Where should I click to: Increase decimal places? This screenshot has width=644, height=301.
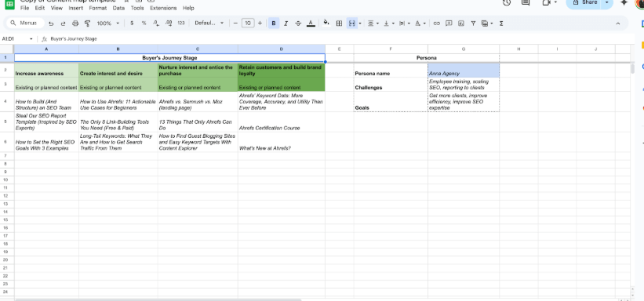click(x=169, y=24)
